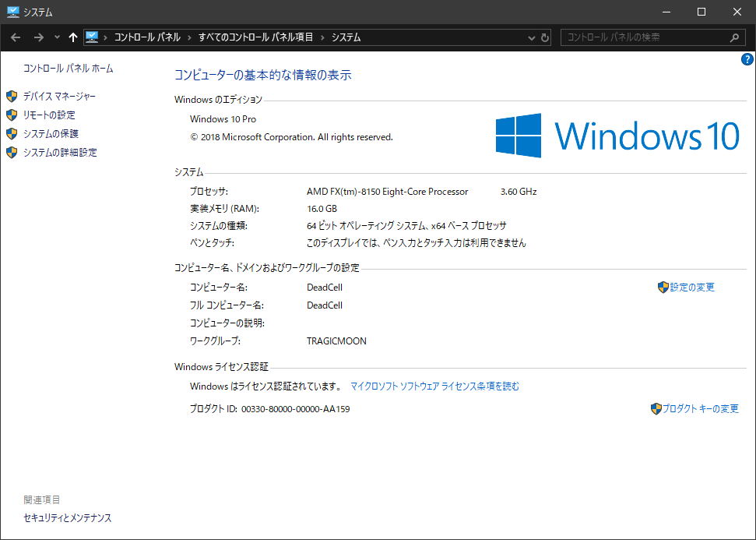Click the system icon in title bar
756x540 pixels.
tap(12, 12)
